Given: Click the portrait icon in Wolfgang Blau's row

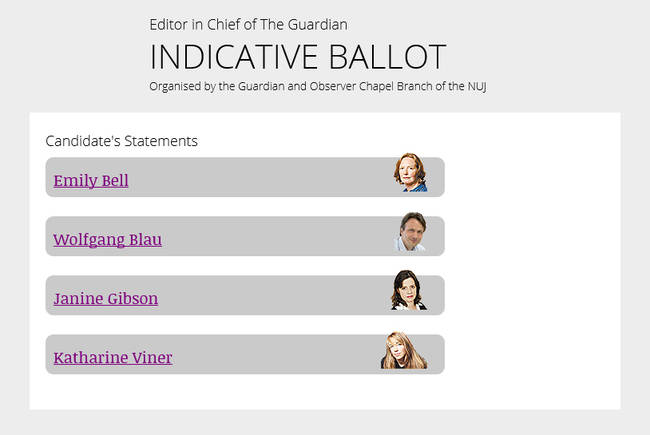Looking at the screenshot, I should point(410,232).
